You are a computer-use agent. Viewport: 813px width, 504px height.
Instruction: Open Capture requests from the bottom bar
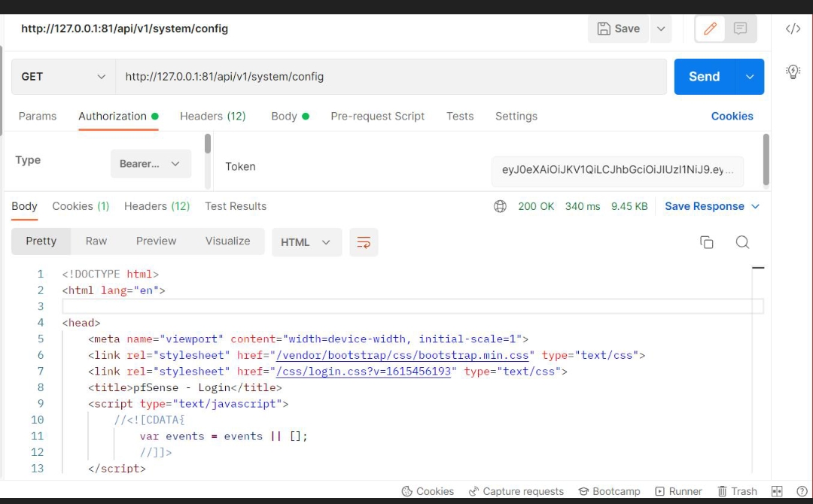516,491
